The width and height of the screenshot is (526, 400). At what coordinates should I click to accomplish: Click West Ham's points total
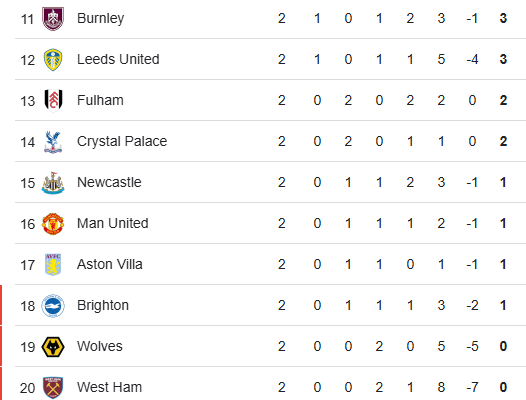[503, 387]
